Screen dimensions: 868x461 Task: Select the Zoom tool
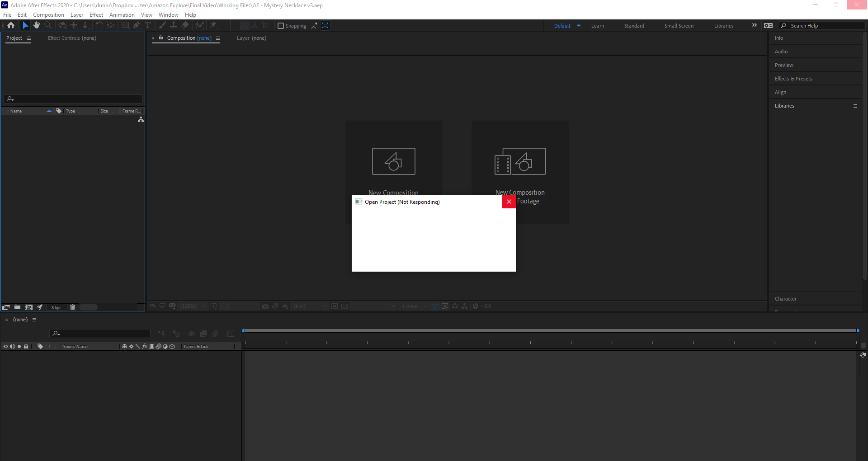point(48,25)
